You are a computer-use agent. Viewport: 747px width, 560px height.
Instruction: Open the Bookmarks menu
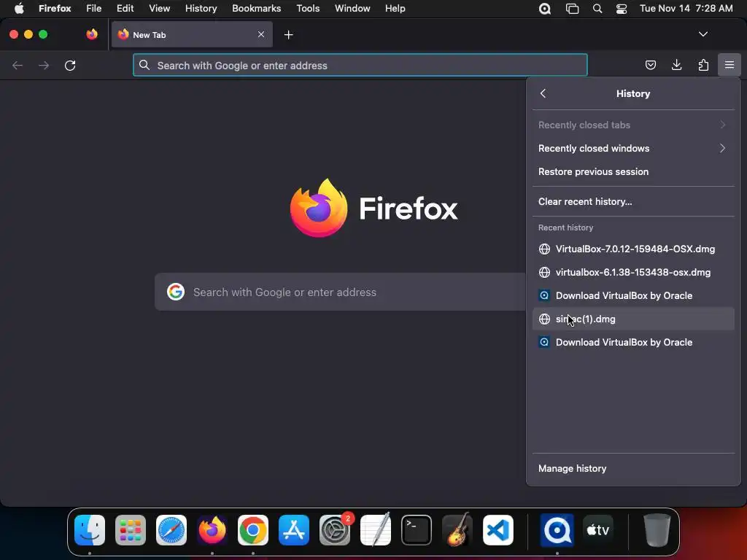pyautogui.click(x=256, y=9)
